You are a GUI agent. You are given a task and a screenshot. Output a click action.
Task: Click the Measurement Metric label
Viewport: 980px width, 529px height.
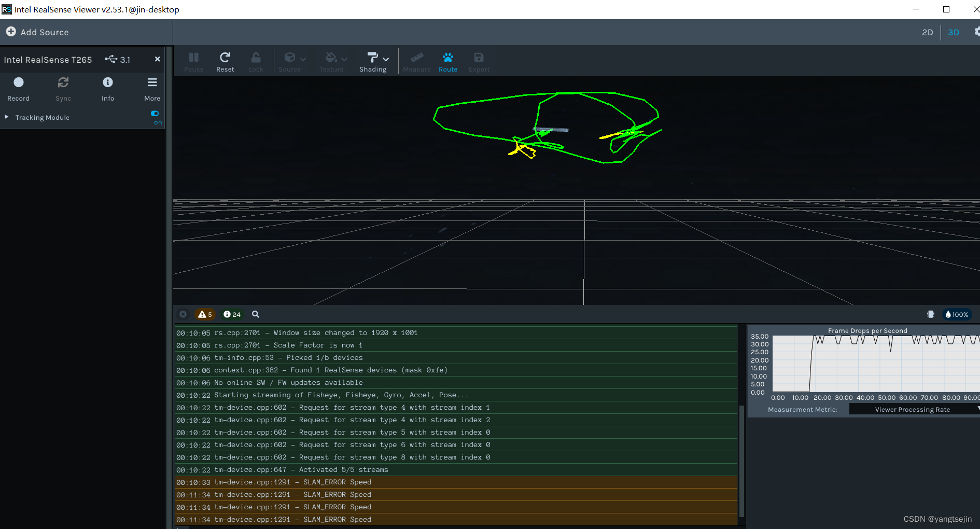click(x=803, y=410)
